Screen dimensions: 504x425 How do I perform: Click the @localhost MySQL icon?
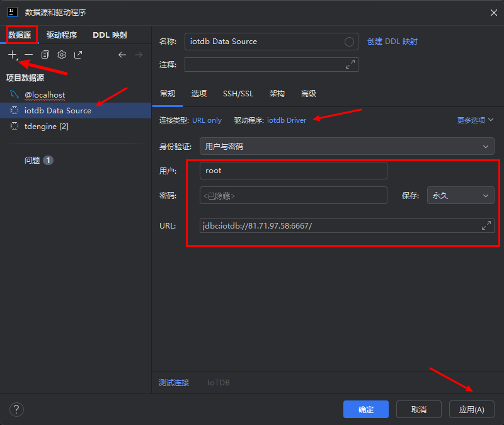tap(14, 94)
